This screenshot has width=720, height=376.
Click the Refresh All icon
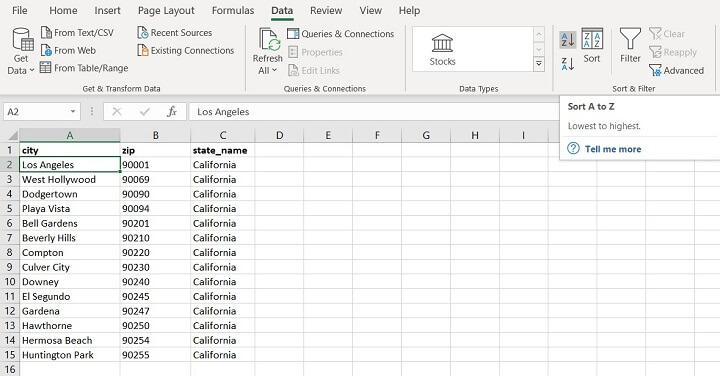269,39
